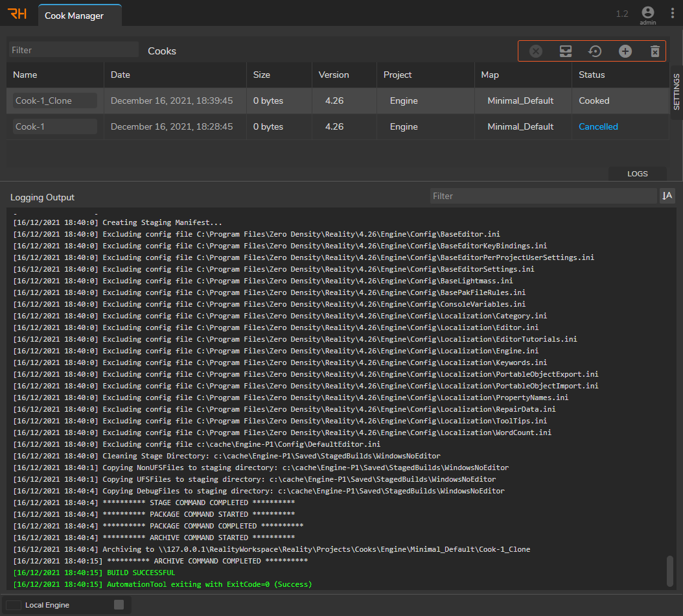Focus the Cooks Filter input field

pyautogui.click(x=73, y=50)
